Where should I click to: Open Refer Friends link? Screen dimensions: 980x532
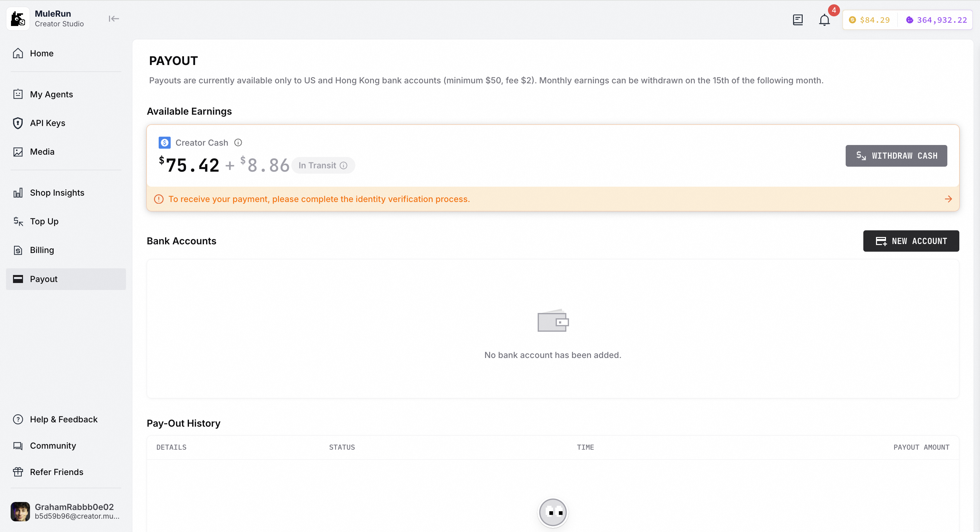click(56, 472)
